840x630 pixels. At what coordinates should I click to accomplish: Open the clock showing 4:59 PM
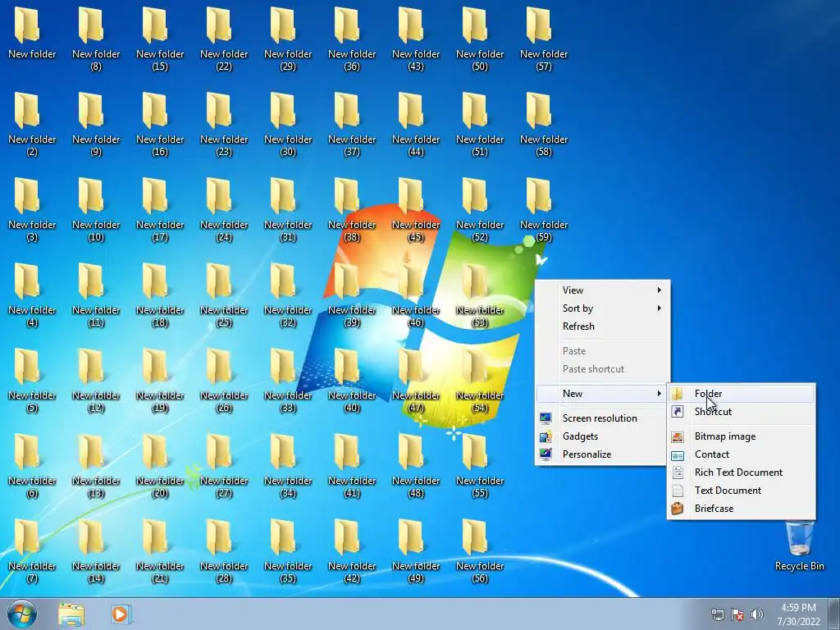click(x=798, y=614)
